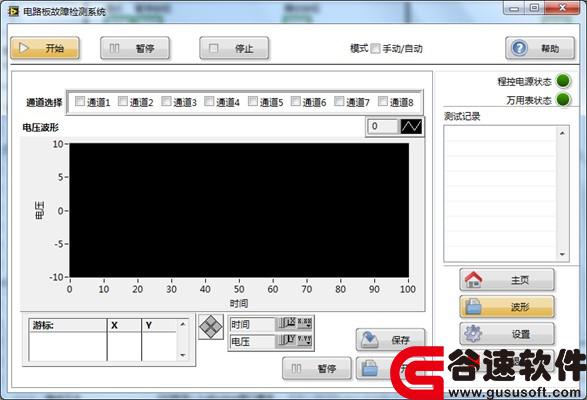Enable the 通道6 checkbox
Image resolution: width=587 pixels, height=400 pixels.
296,101
